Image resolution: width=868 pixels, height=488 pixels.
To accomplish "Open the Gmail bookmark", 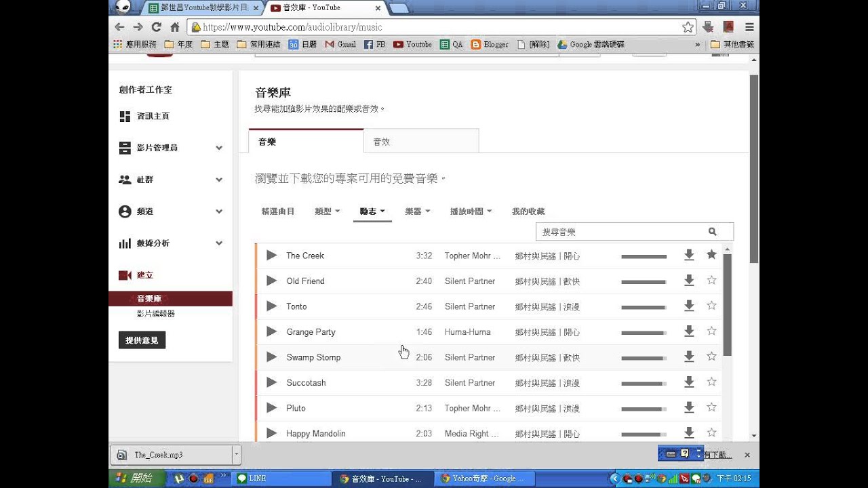I will pos(340,44).
